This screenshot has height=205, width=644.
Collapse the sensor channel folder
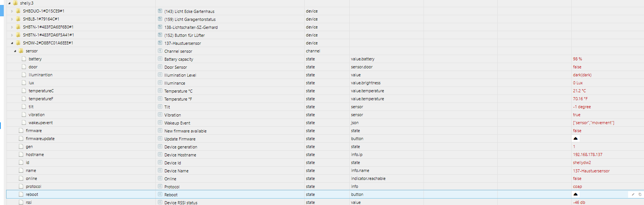[15, 51]
